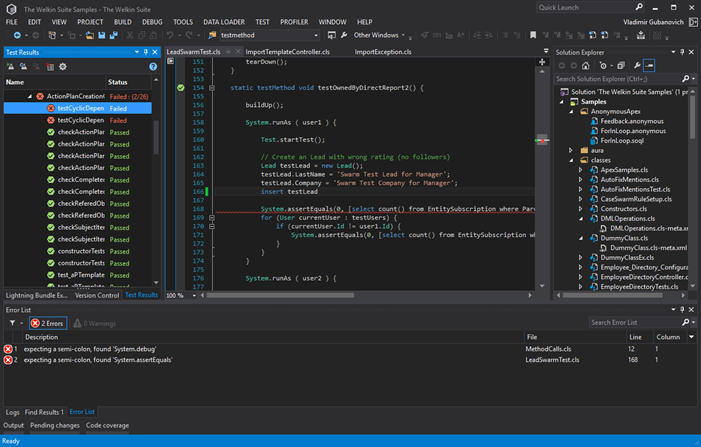Click the clear results icon in Test Results
The width and height of the screenshot is (701, 447).
50,67
